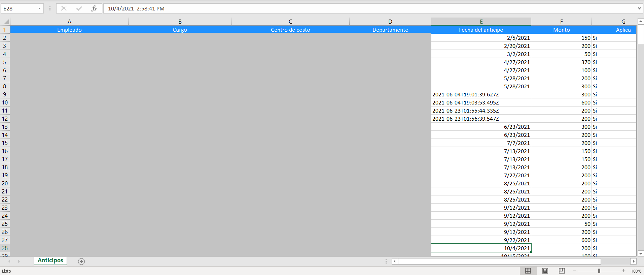Select column B header
Screen dimensions: 644x275
click(x=180, y=22)
